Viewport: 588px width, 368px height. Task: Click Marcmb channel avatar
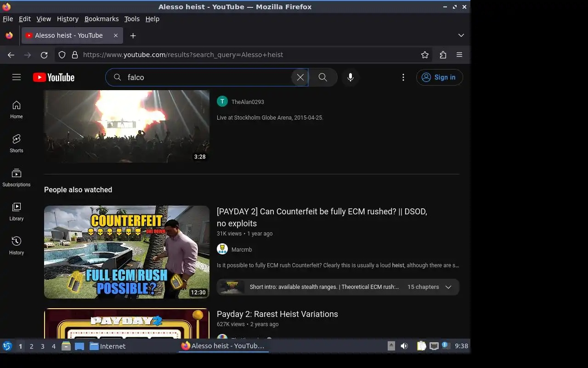coord(222,249)
